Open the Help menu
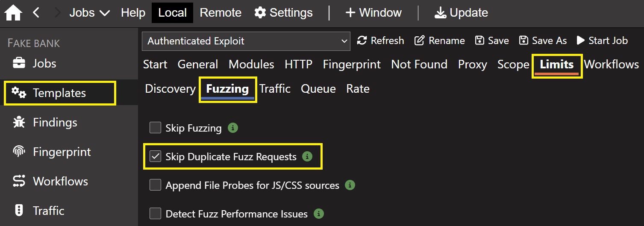Image resolution: width=644 pixels, height=226 pixels. click(x=133, y=13)
